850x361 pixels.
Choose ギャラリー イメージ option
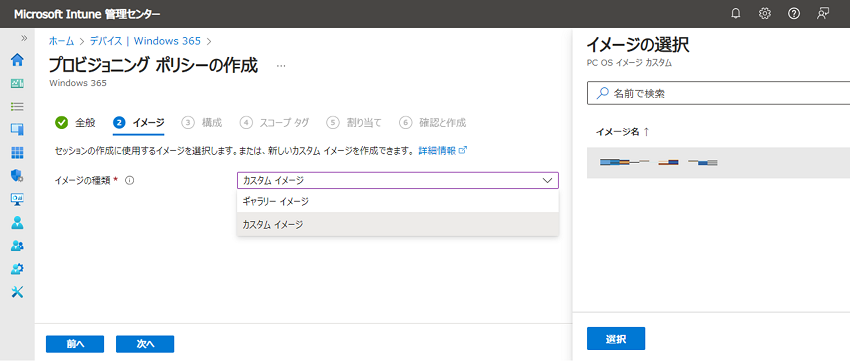[x=397, y=202]
